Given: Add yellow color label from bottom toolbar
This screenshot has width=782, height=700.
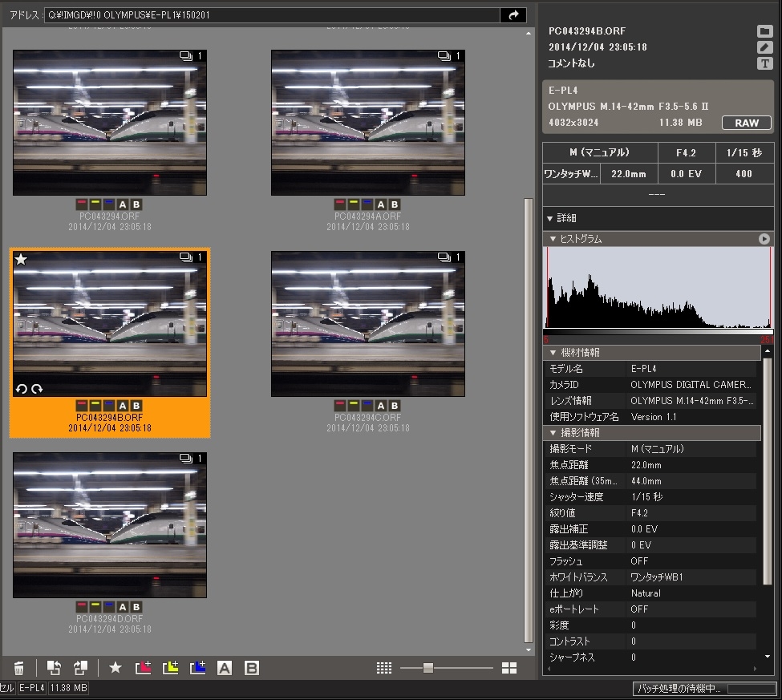Looking at the screenshot, I should coord(170,668).
